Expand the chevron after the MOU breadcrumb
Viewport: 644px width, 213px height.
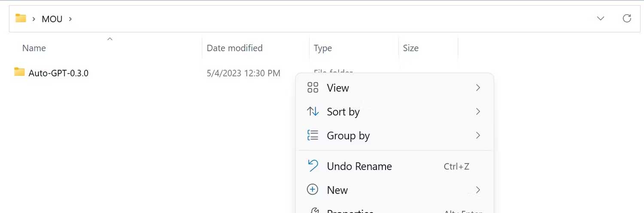(70, 19)
